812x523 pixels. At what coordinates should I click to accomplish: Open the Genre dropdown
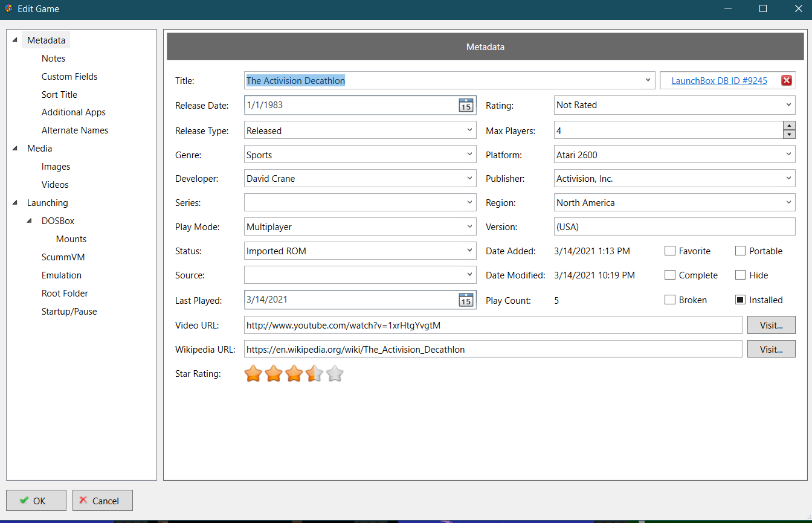(470, 155)
